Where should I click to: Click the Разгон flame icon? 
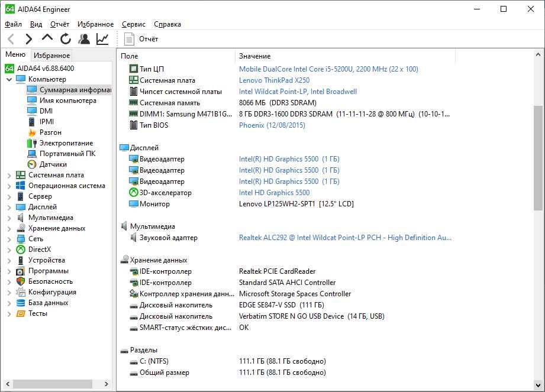click(32, 132)
